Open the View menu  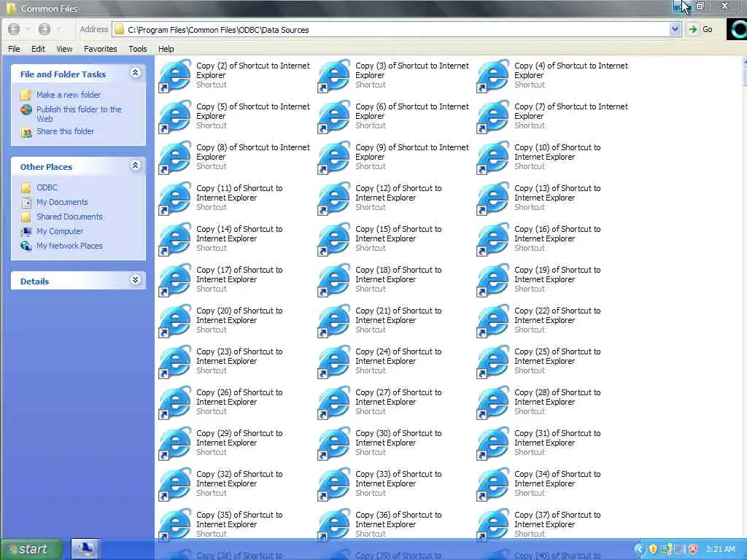point(64,49)
